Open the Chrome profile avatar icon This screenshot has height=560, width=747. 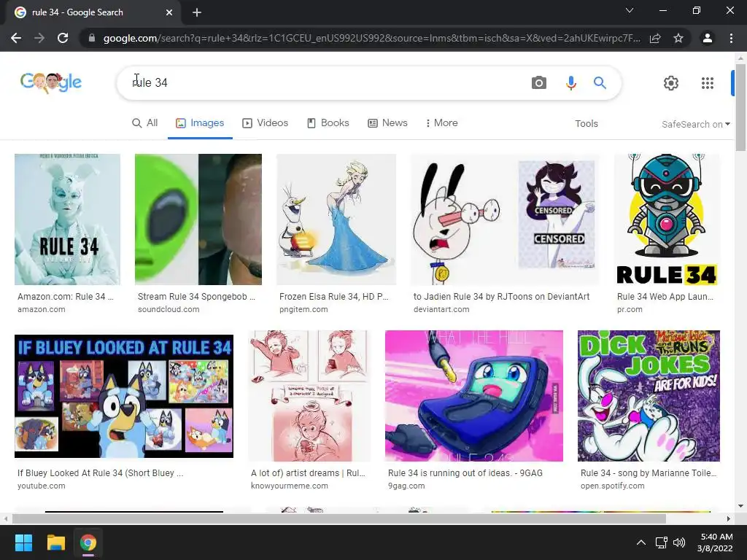coord(708,38)
